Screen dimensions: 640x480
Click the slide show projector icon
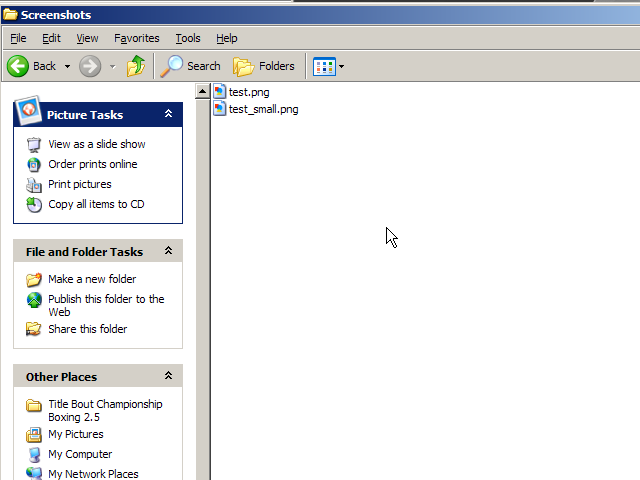(34, 144)
